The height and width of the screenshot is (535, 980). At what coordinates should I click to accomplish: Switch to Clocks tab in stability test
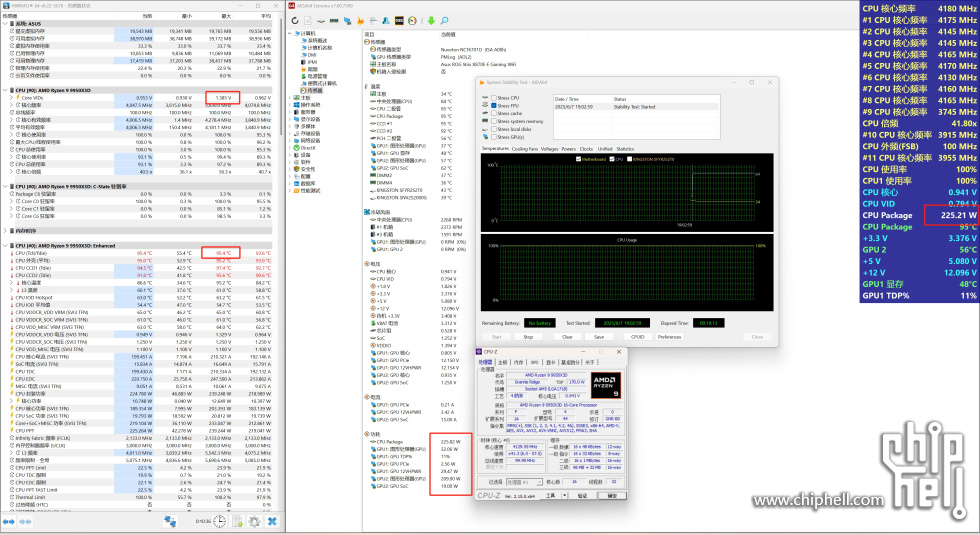pos(586,149)
